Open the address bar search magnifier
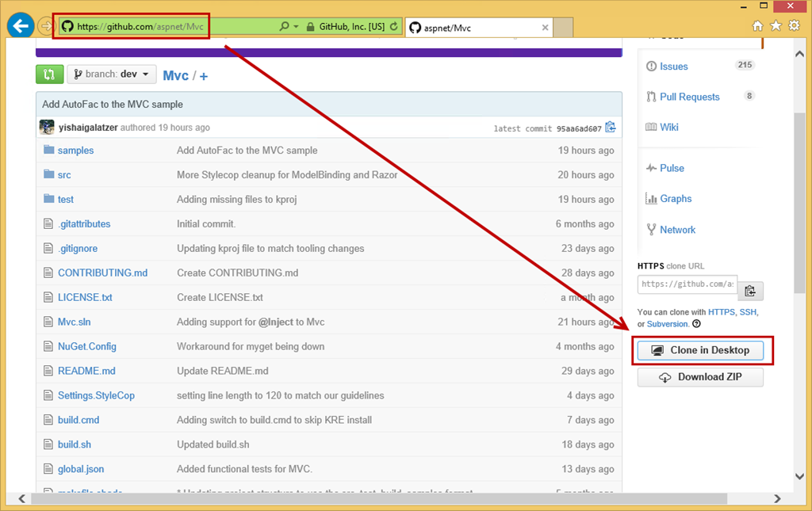 click(x=284, y=26)
